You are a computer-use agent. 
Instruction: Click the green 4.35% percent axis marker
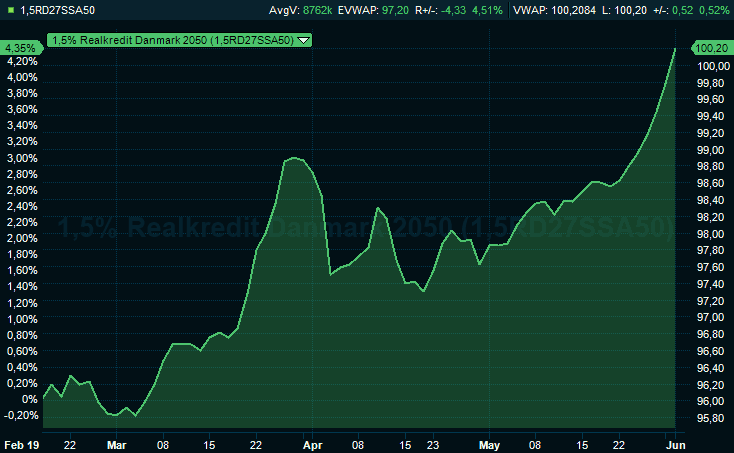click(20, 48)
